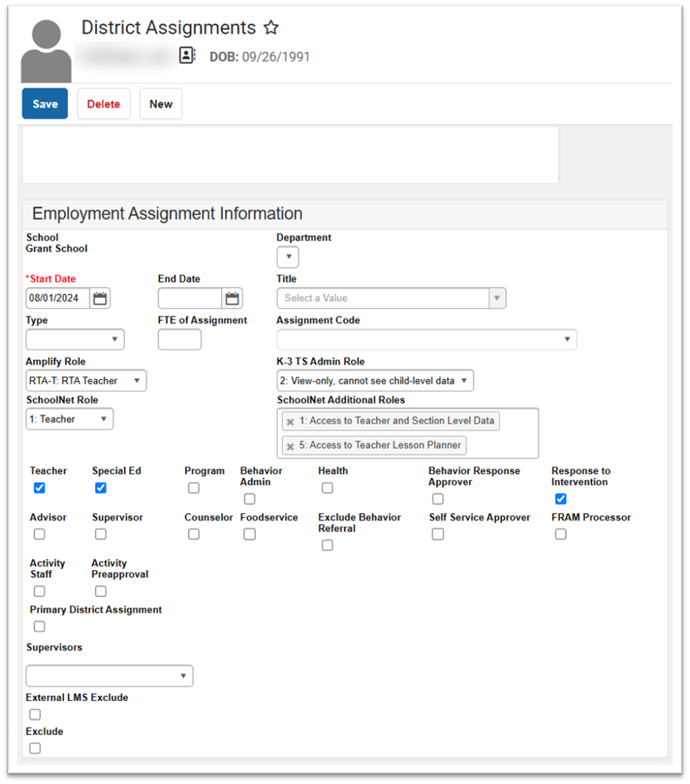Screen dimensions: 690x784
Task: Check the Program checkbox
Action: (x=194, y=488)
